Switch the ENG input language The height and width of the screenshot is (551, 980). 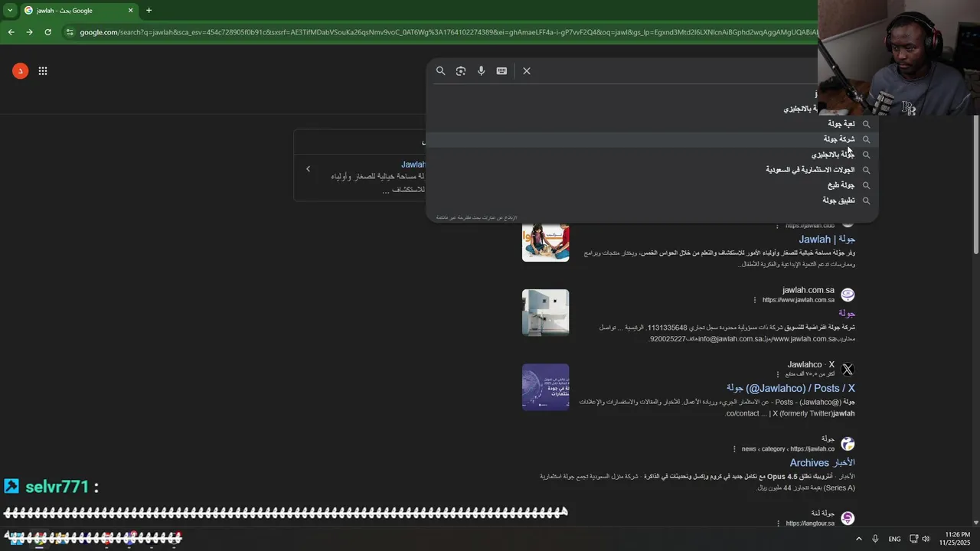click(894, 539)
